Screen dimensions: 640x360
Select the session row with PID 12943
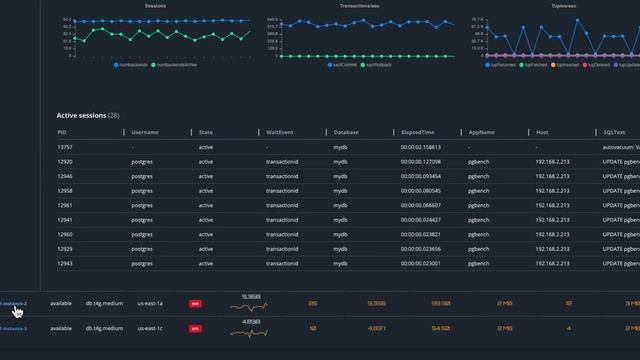coord(348,264)
